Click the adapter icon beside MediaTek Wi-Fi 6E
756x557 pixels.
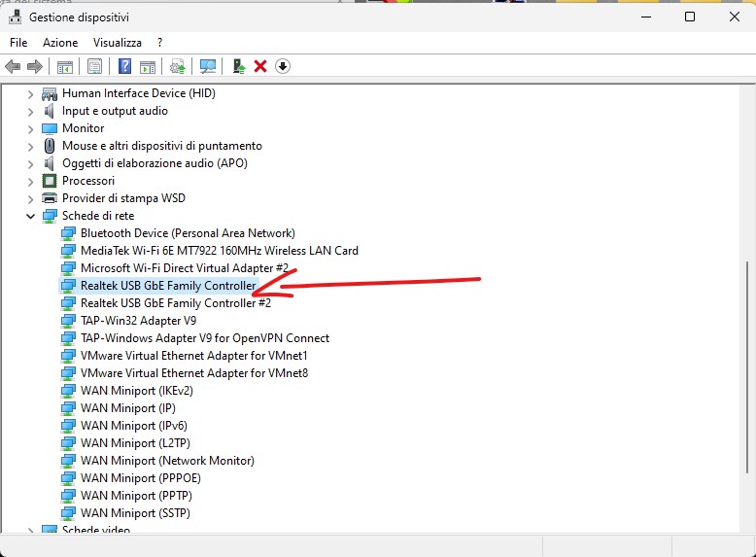(x=68, y=251)
